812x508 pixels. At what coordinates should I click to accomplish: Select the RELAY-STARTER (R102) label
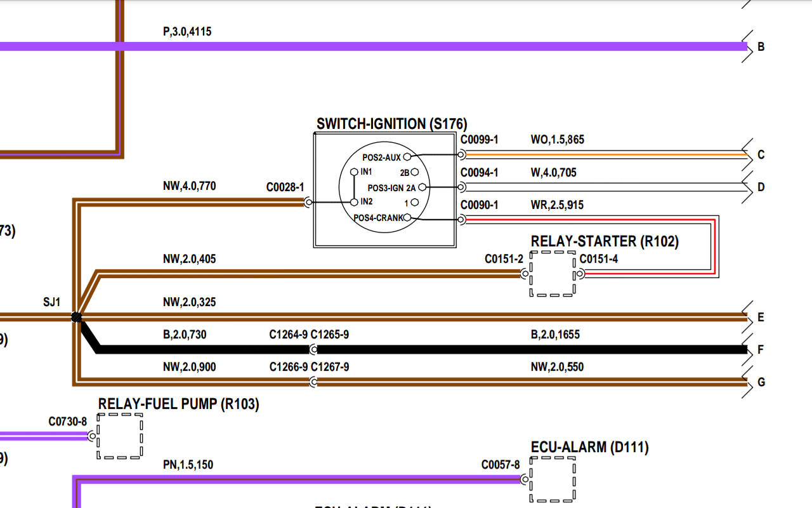coord(605,241)
